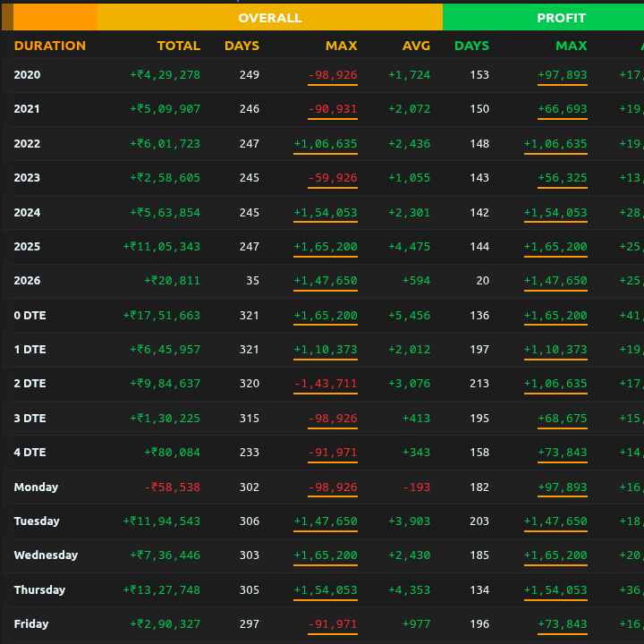Screen dimensions: 644x644
Task: Click the MAX header under PROFIT
Action: point(571,46)
